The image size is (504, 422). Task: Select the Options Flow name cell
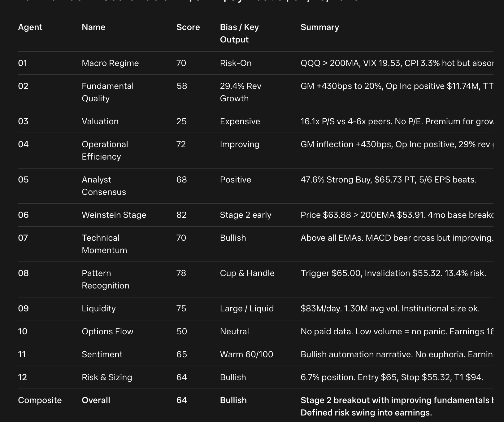tap(107, 332)
